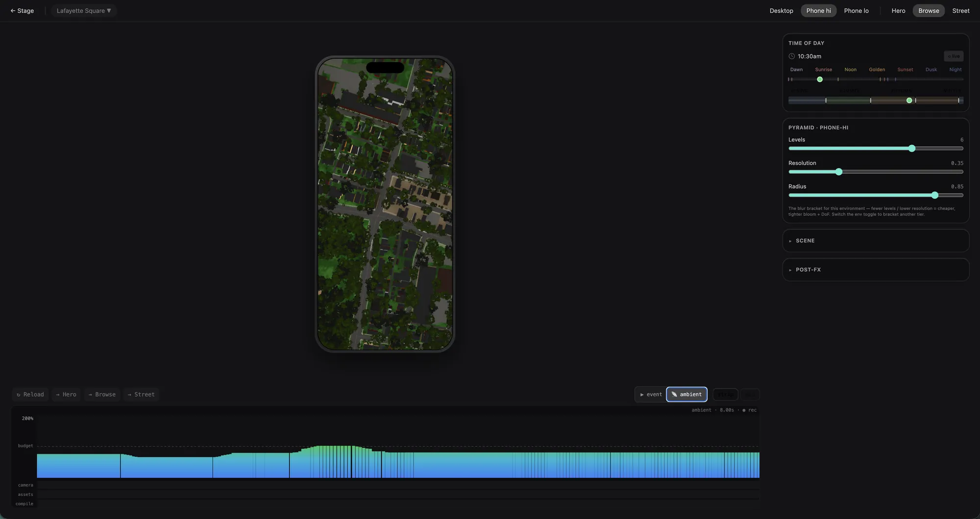Switch the recording mode to event
The image size is (980, 519).
coord(651,395)
